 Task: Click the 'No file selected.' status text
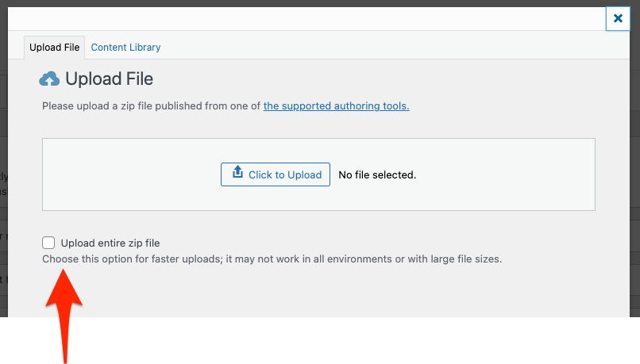(x=377, y=174)
